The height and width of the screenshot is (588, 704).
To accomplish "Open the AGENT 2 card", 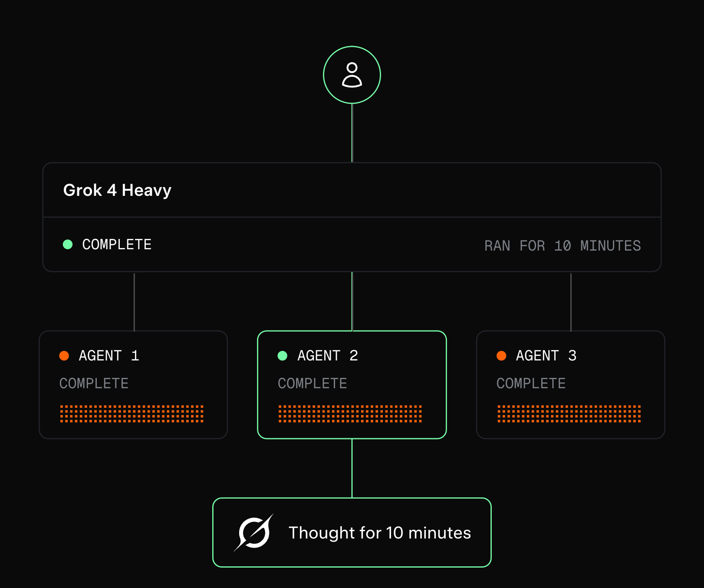I will (x=352, y=385).
